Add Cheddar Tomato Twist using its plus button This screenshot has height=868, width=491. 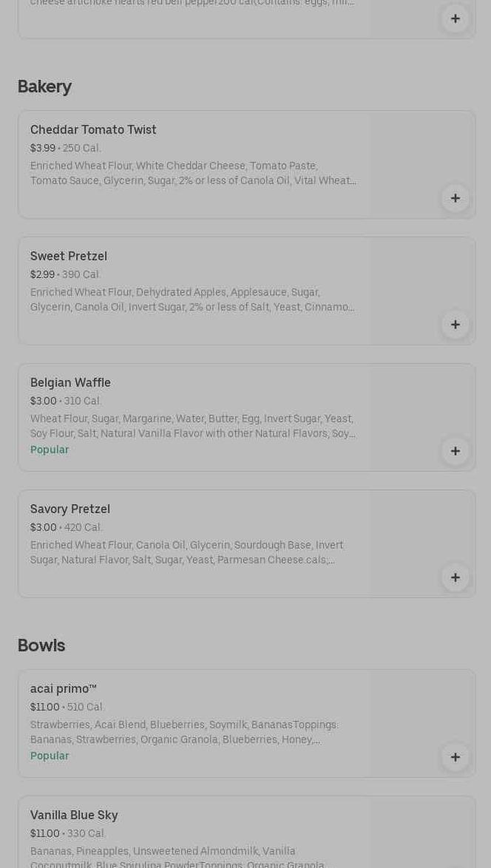click(x=456, y=198)
